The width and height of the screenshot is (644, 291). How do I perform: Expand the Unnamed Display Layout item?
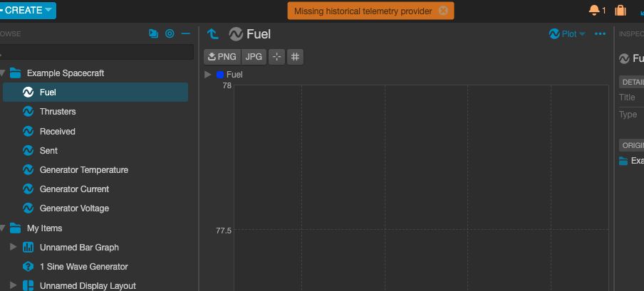tap(13, 285)
